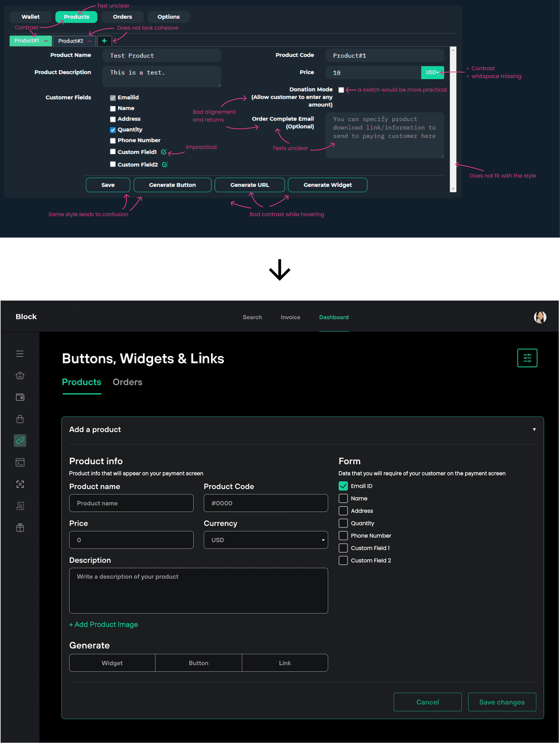Click the Cancel button
560x743 pixels.
coord(427,702)
